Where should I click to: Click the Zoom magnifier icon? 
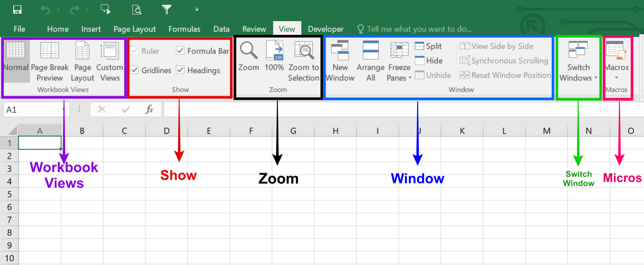(248, 50)
